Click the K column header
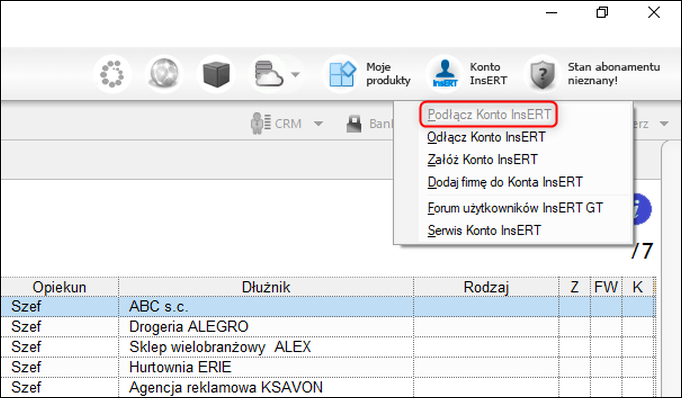The width and height of the screenshot is (682, 398). coord(638,287)
